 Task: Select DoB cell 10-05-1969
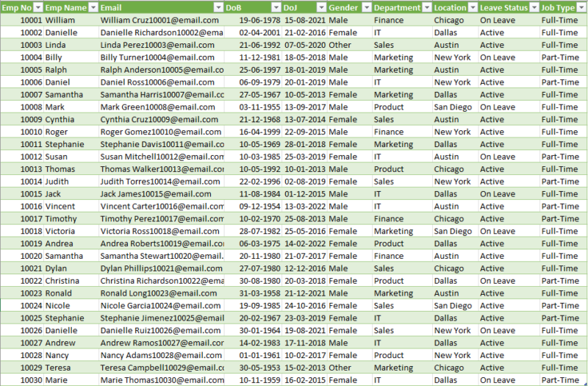[254, 144]
